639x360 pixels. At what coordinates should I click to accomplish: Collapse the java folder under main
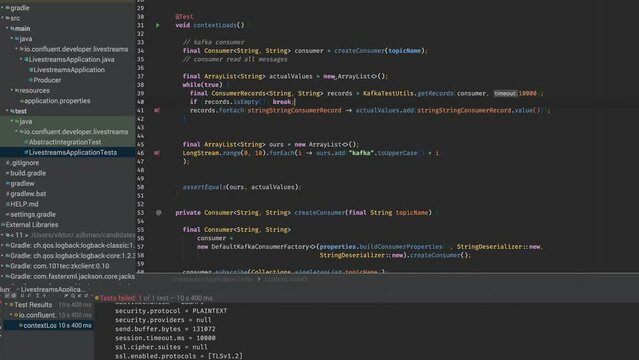[12, 39]
